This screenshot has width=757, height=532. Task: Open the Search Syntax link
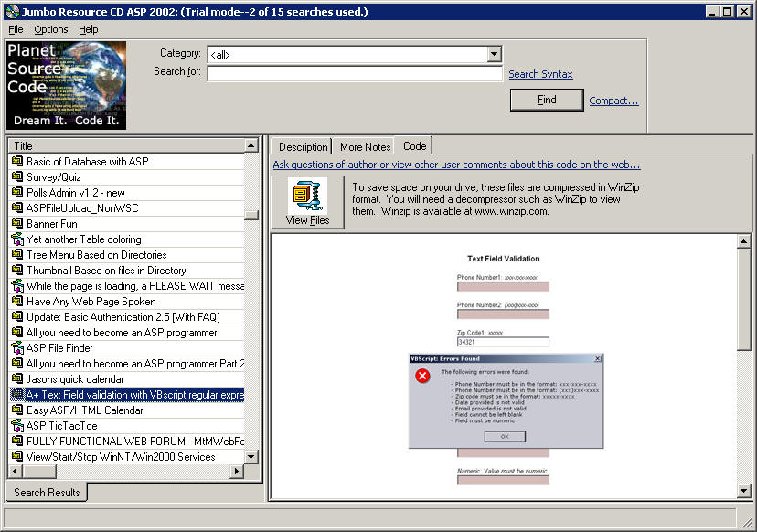pos(540,74)
